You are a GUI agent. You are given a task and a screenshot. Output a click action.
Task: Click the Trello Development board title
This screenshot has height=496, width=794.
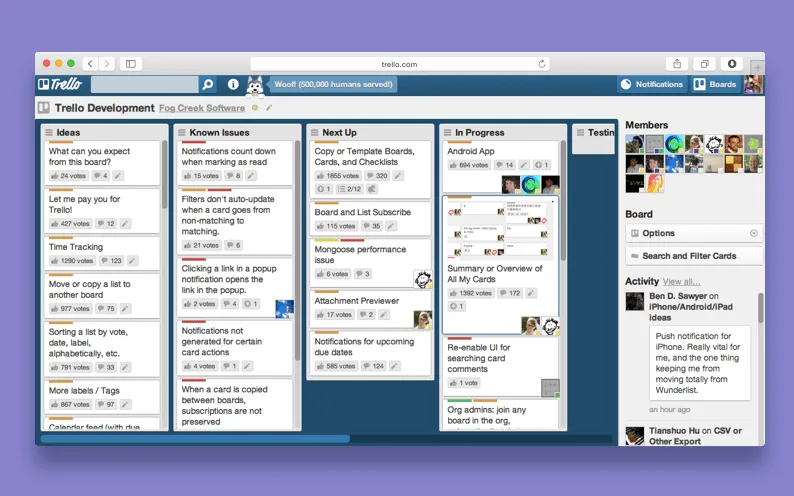104,108
